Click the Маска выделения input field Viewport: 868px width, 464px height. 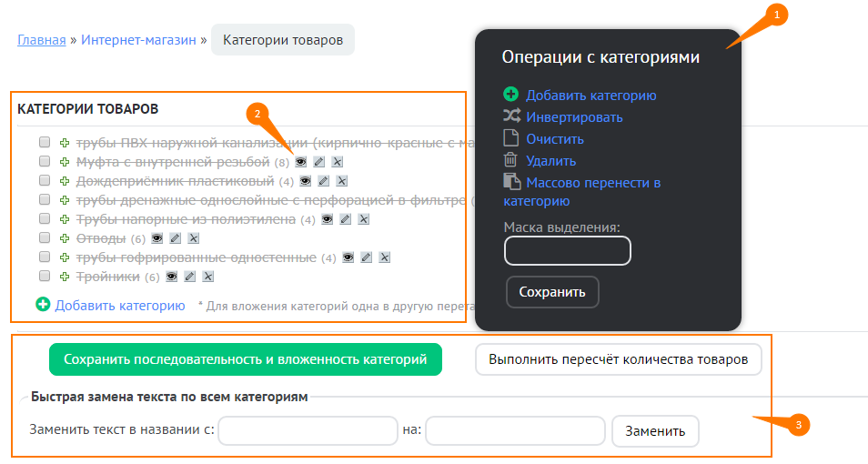click(x=567, y=250)
